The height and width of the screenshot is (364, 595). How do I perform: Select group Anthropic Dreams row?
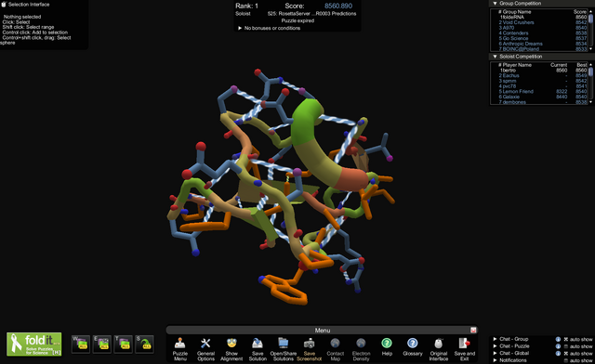click(x=543, y=44)
